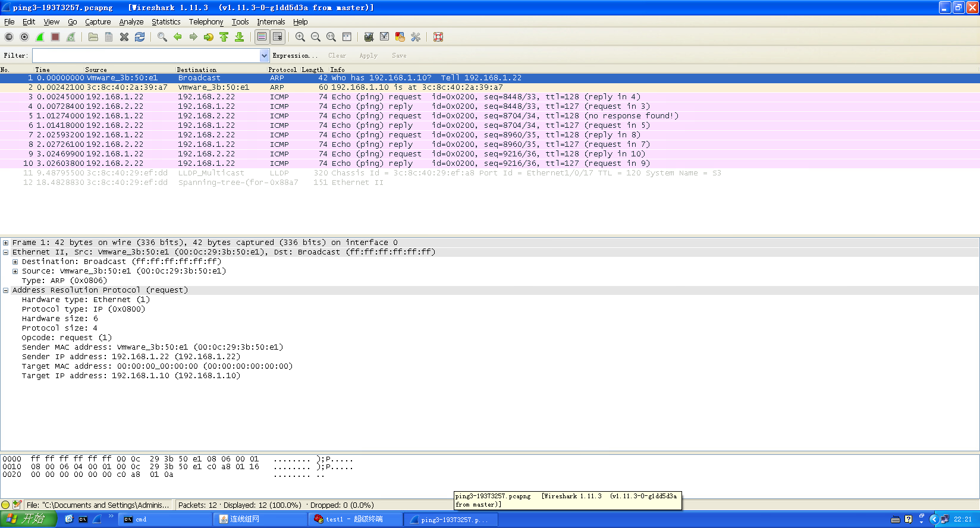
Task: Click the Save filter button
Action: [399, 55]
